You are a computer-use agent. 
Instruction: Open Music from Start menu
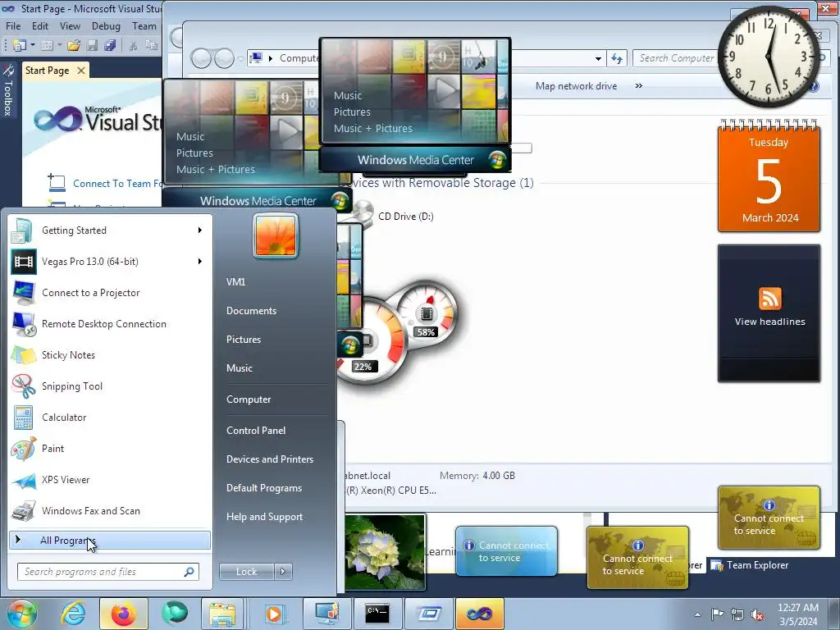pyautogui.click(x=239, y=368)
